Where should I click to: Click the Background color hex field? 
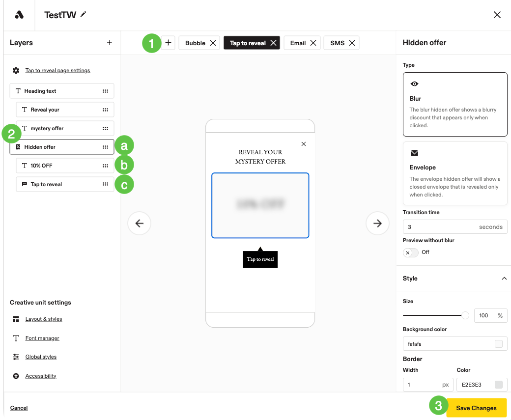(455, 344)
